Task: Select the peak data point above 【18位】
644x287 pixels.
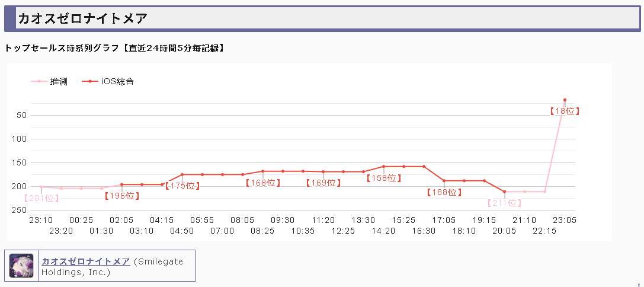Action: point(565,100)
